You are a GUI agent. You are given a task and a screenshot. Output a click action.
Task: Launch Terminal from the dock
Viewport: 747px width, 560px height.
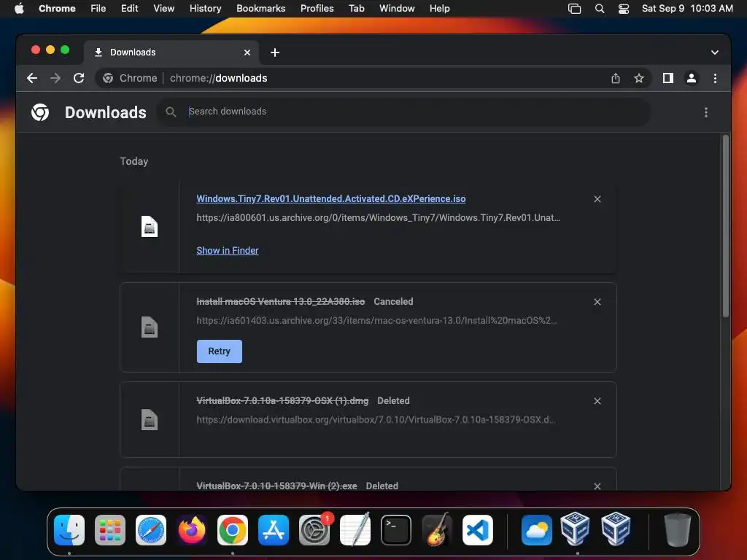396,530
